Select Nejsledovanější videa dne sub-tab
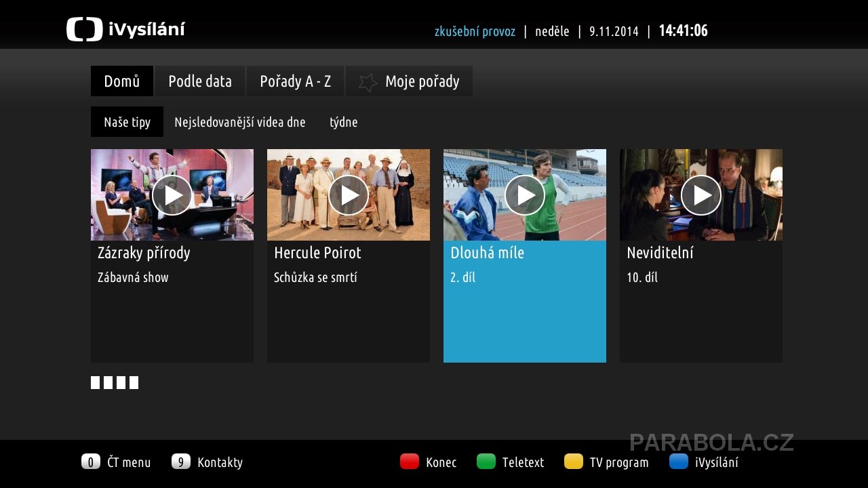Image resolution: width=868 pixels, height=488 pixels. pyautogui.click(x=240, y=122)
